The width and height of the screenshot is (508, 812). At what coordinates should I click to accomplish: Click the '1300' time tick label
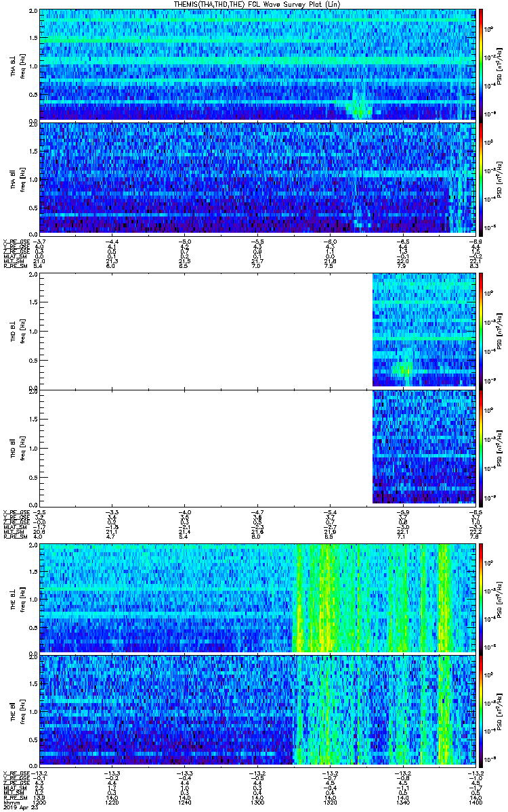coord(257,801)
